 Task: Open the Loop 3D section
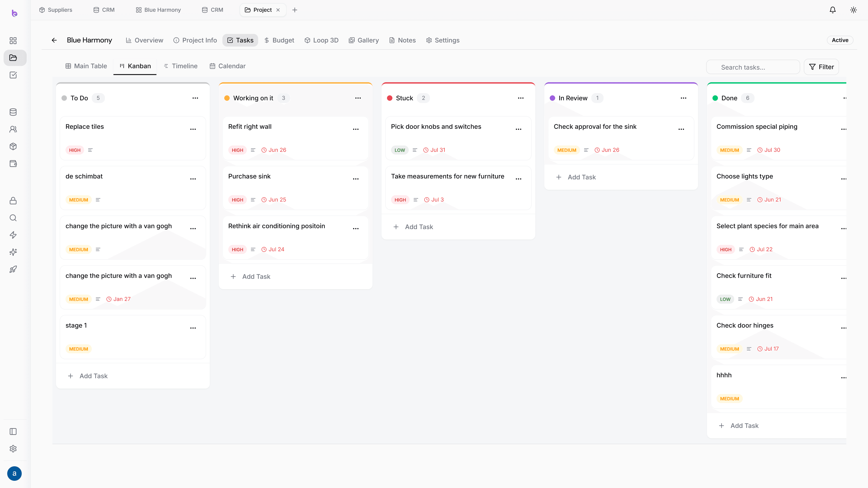pyautogui.click(x=321, y=40)
